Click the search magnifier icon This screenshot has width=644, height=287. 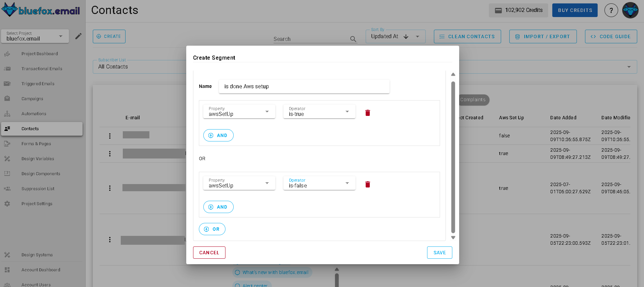pos(353,39)
